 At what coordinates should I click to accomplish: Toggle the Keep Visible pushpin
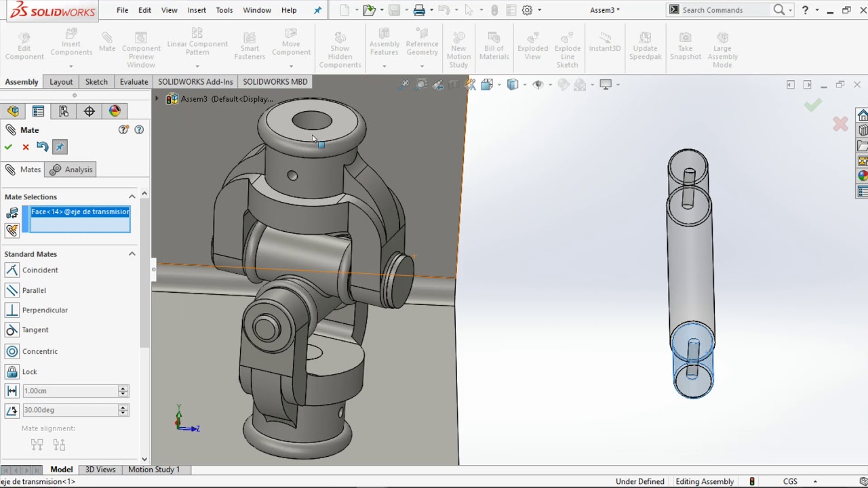coord(60,146)
